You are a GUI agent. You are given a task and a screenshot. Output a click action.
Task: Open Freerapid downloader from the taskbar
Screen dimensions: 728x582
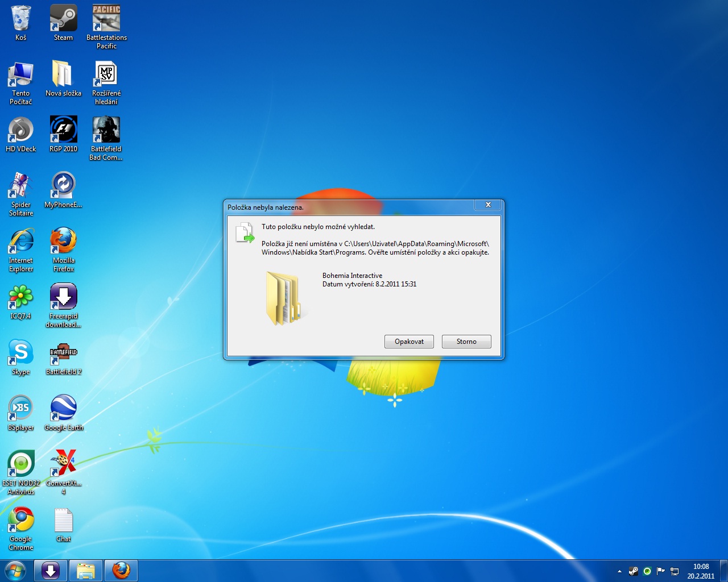coord(51,571)
